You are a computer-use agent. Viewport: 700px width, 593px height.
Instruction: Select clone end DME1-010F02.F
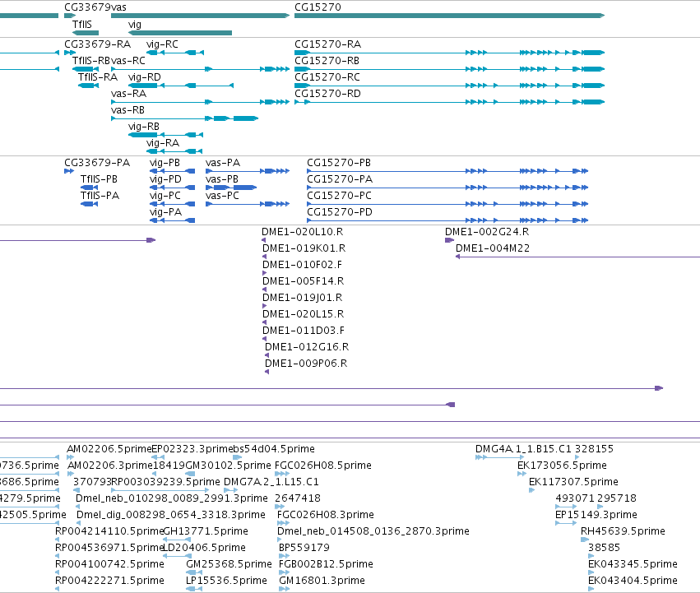point(302,265)
